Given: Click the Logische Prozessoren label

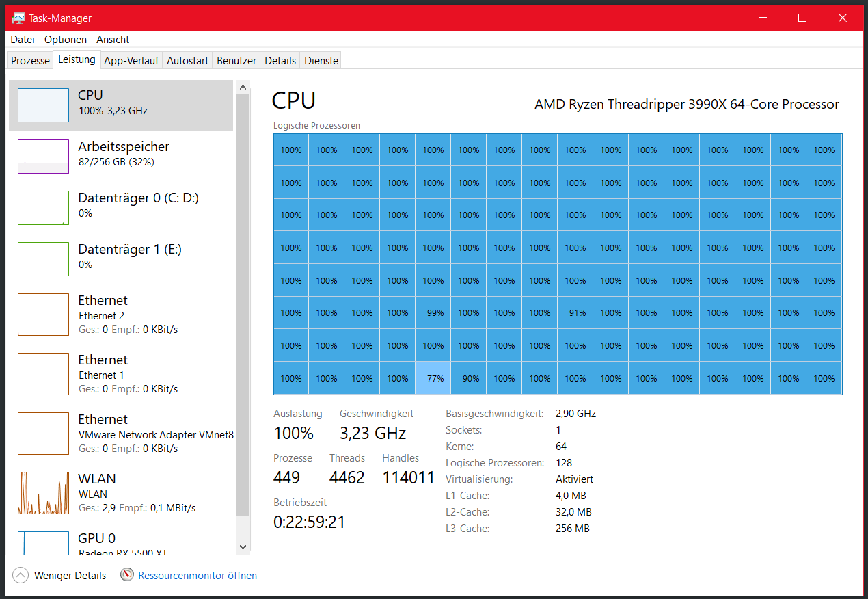Looking at the screenshot, I should (316, 126).
